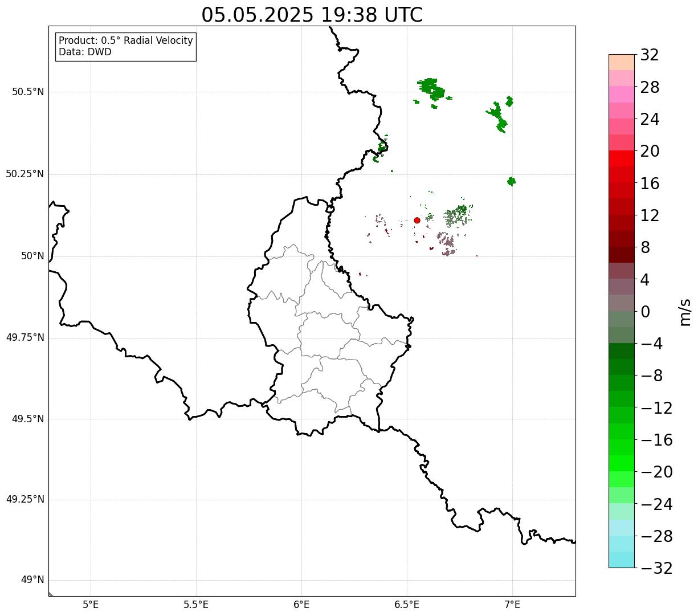Click the large green echo above 50.5°N gridline
This screenshot has width=698, height=616.
431,89
